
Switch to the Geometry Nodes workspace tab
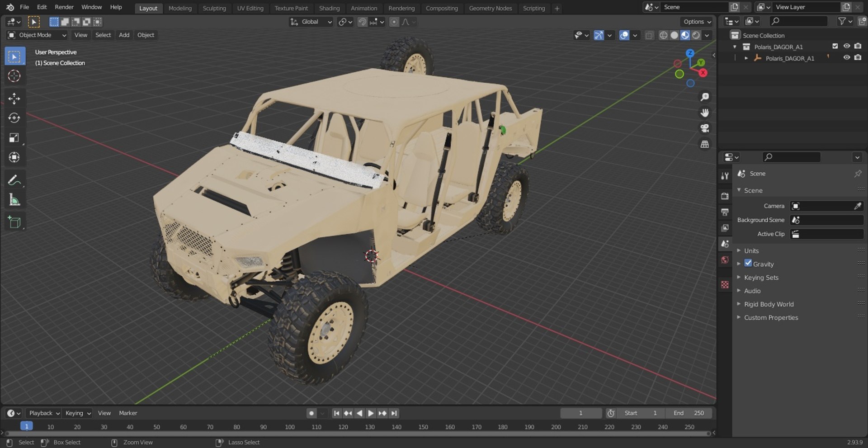pyautogui.click(x=490, y=8)
